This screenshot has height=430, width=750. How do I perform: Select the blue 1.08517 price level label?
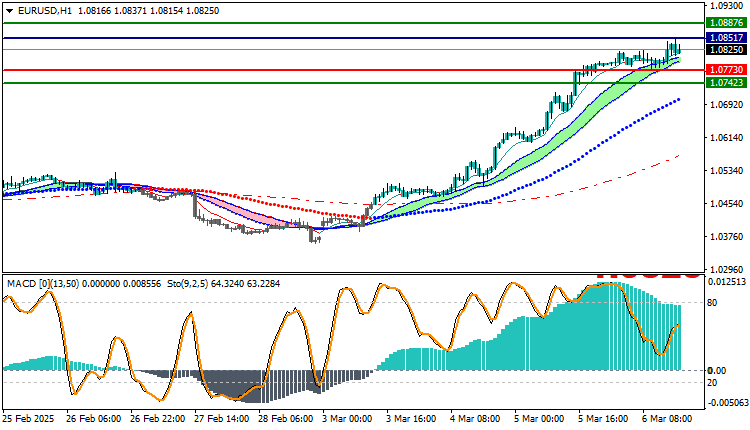(x=726, y=37)
